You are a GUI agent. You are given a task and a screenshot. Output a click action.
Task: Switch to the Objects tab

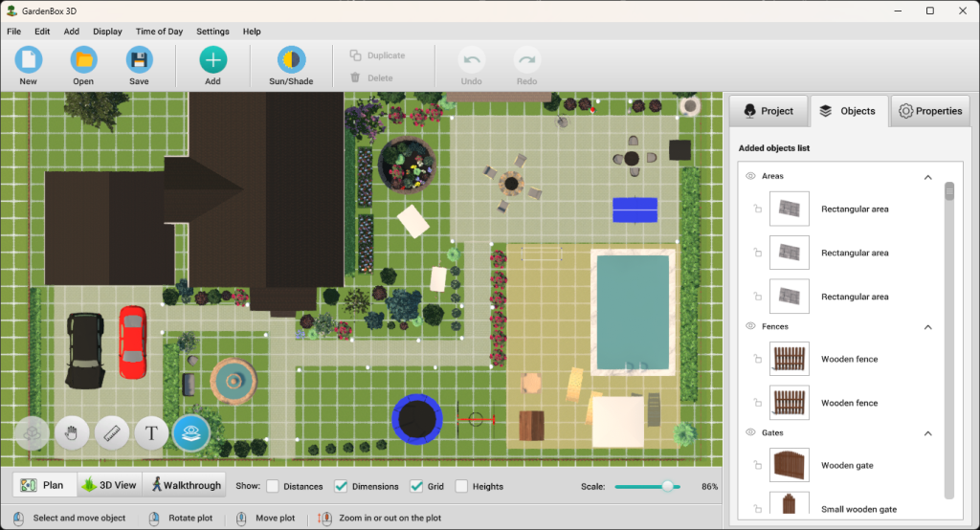848,111
